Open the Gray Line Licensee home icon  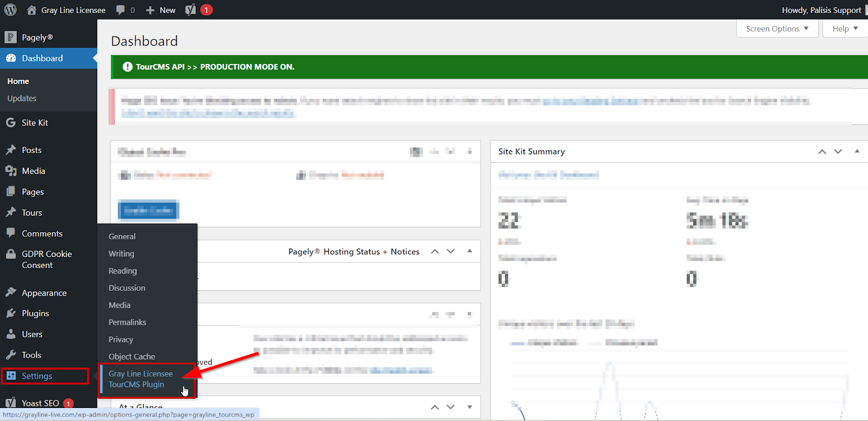31,10
